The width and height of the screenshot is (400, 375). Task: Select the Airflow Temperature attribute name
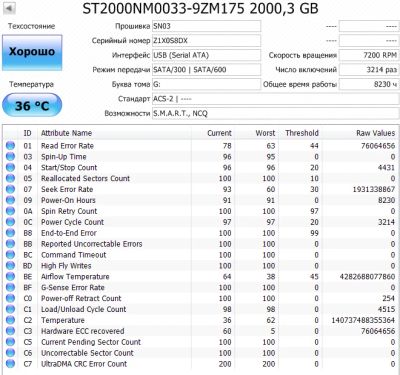[75, 277]
